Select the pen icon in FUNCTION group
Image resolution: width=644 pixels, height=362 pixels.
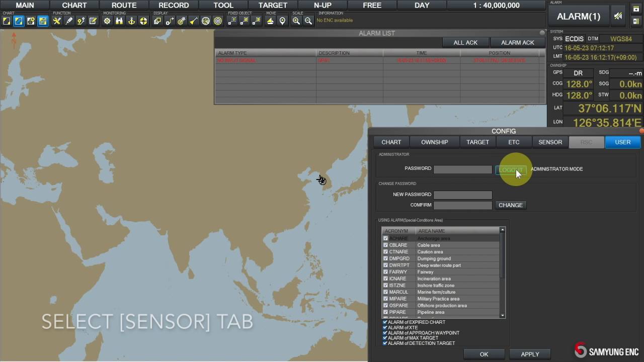tap(69, 21)
